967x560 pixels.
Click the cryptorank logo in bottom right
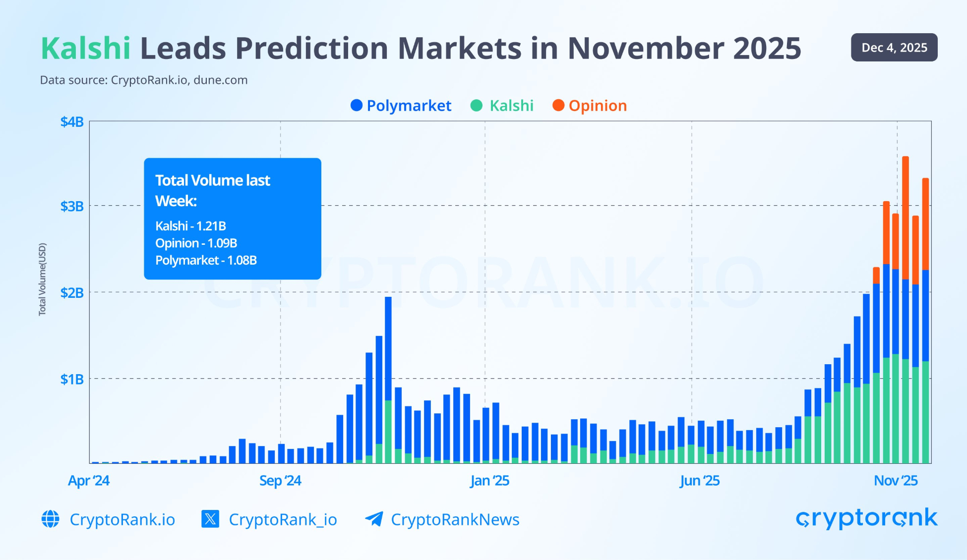866,518
